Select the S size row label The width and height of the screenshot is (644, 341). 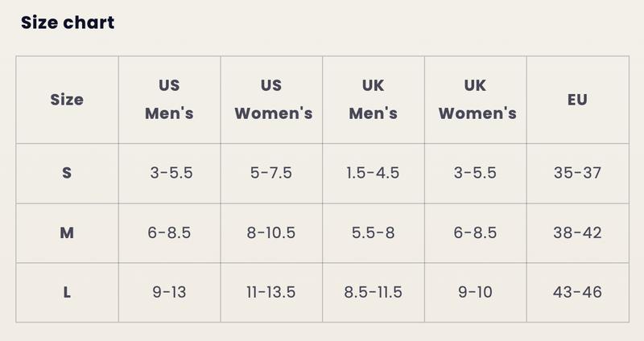(67, 173)
